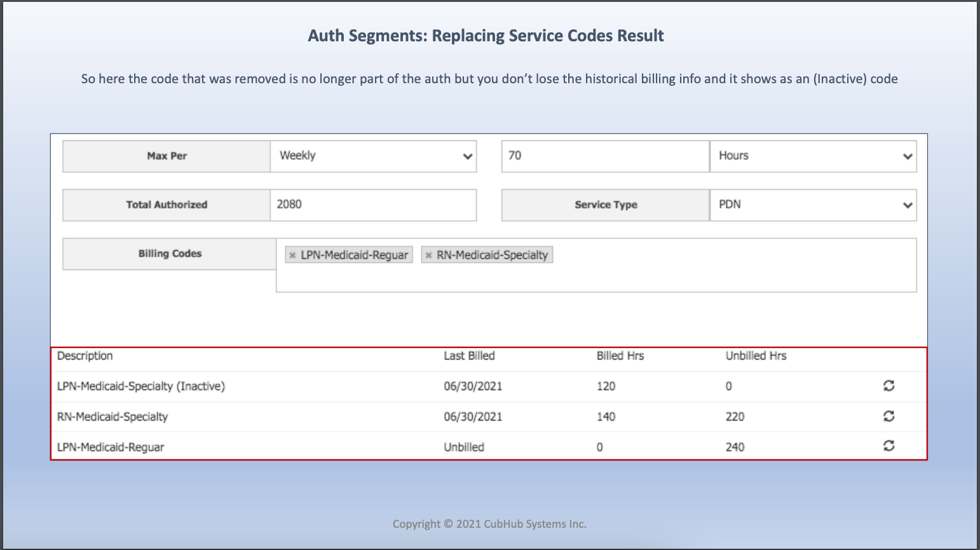The height and width of the screenshot is (550, 980).
Task: Refresh the RN-Medicaid-Specialty row
Action: pyautogui.click(x=888, y=416)
